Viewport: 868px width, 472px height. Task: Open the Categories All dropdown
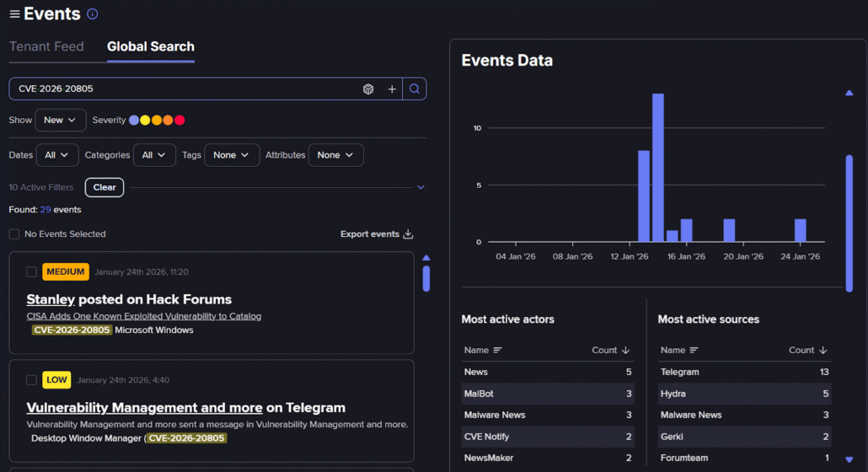154,155
